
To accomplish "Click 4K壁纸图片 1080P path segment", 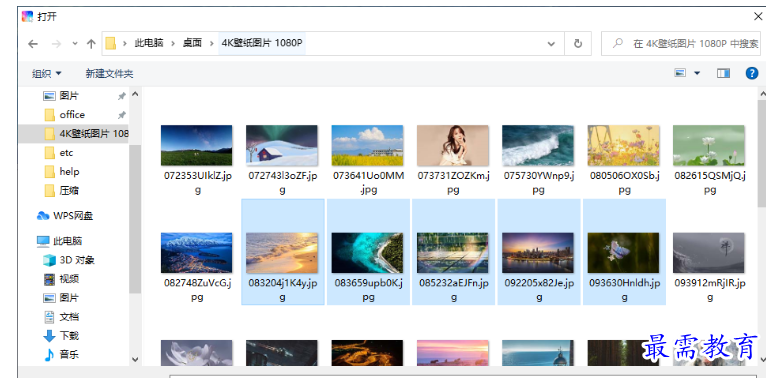I will pyautogui.click(x=262, y=43).
